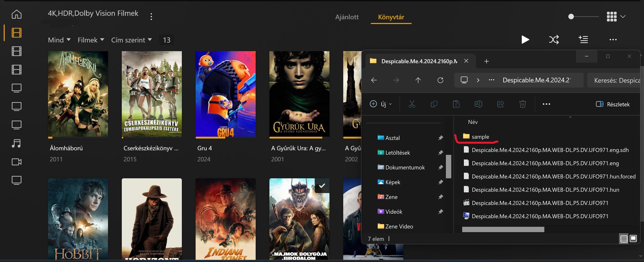
Task: Open the Álomháború movie poster
Action: click(x=78, y=94)
